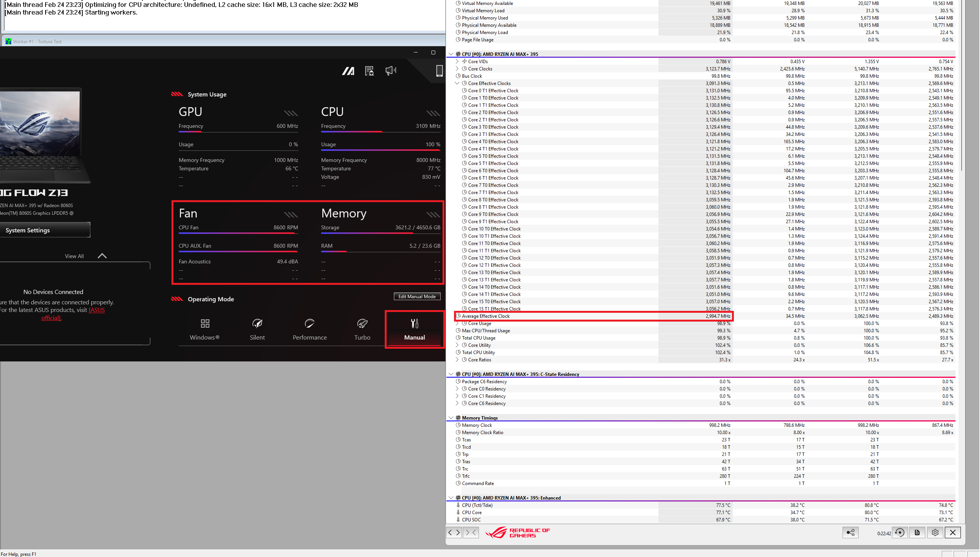This screenshot has width=980, height=557.
Task: Click the user manual document icon
Action: tap(369, 71)
